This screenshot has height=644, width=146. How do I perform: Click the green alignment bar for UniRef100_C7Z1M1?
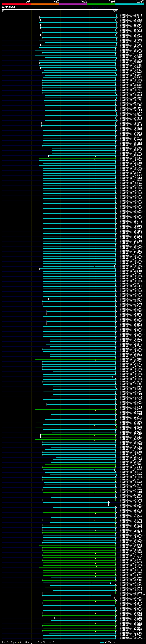[76, 359]
